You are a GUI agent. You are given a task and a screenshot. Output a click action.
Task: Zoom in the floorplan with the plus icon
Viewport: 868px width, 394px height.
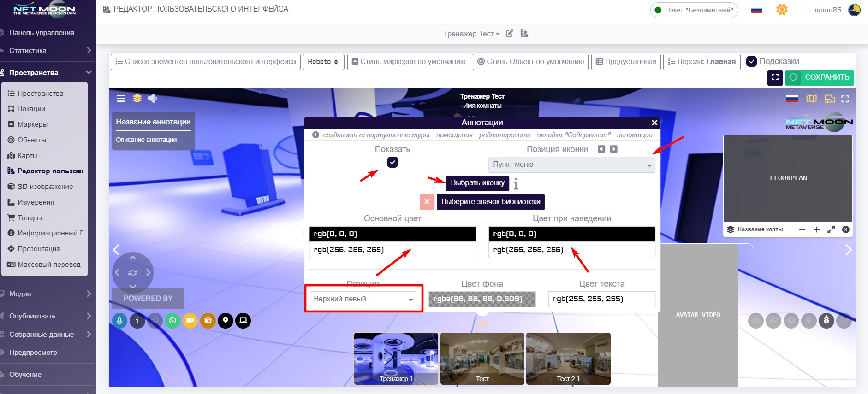coord(816,229)
